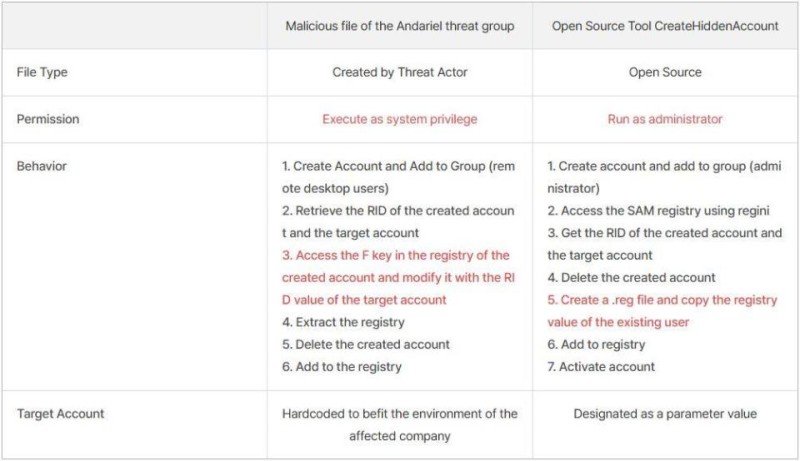The height and width of the screenshot is (461, 800).
Task: Click step '7. Activate account'
Action: coord(601,366)
